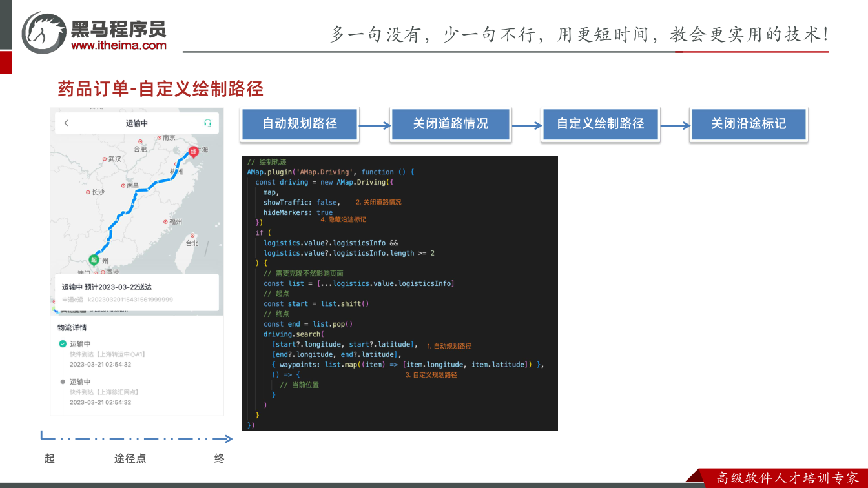Image resolution: width=868 pixels, height=488 pixels.
Task: Click the red 终 destination marker on map
Action: coord(192,152)
